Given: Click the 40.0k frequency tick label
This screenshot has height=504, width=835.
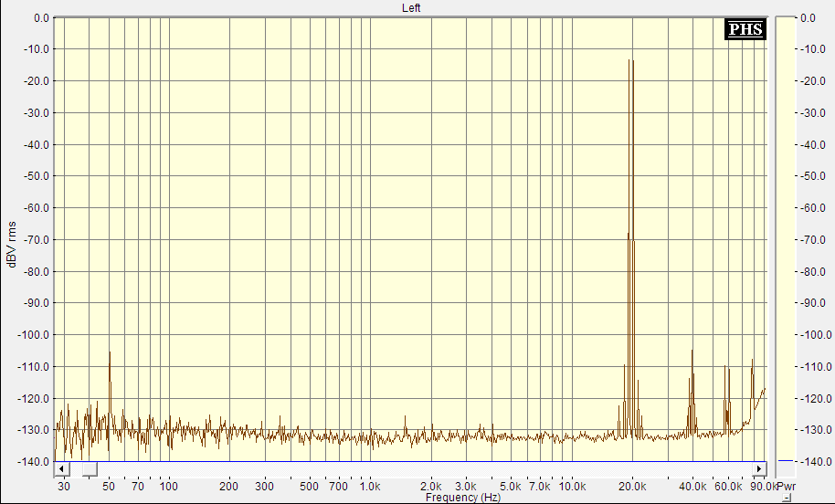Looking at the screenshot, I should (x=692, y=486).
